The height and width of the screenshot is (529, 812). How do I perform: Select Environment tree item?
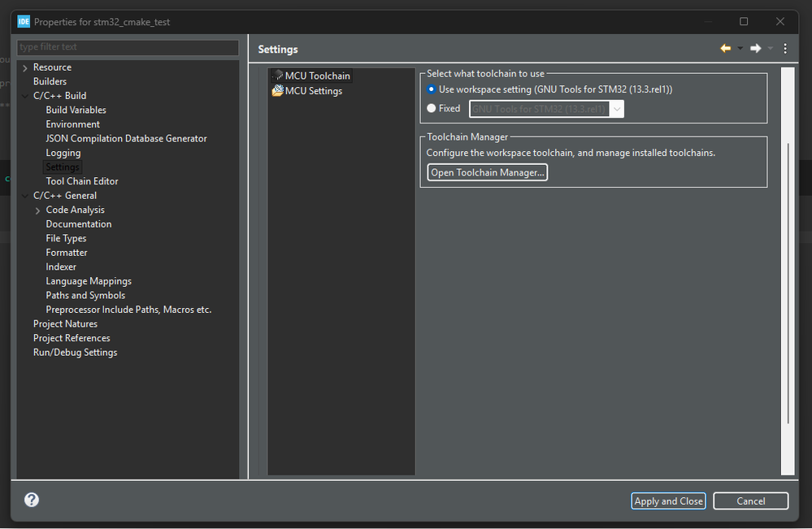[x=72, y=124]
